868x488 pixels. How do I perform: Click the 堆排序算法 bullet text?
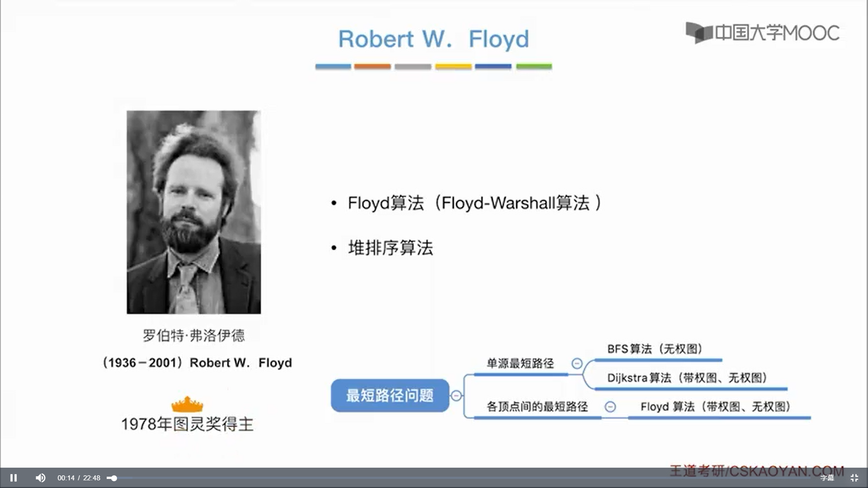(x=390, y=248)
